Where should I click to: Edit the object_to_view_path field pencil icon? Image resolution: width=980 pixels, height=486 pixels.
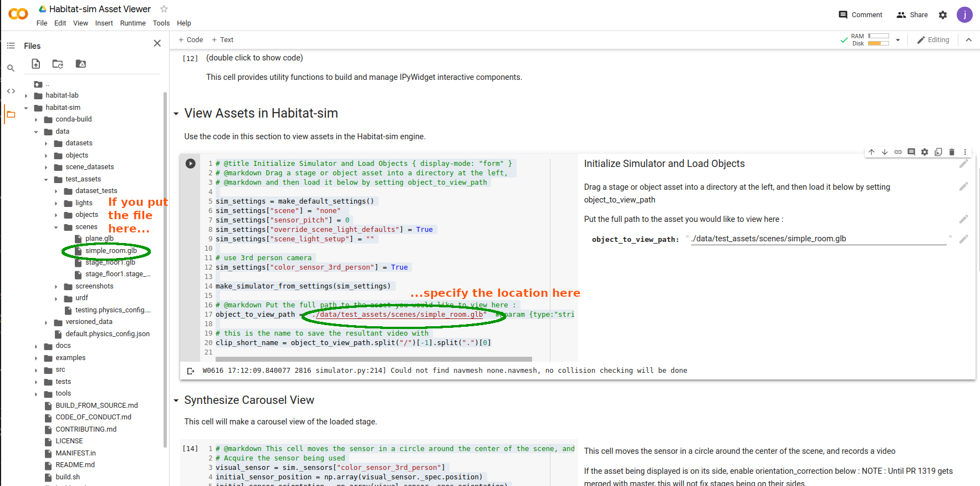[964, 239]
